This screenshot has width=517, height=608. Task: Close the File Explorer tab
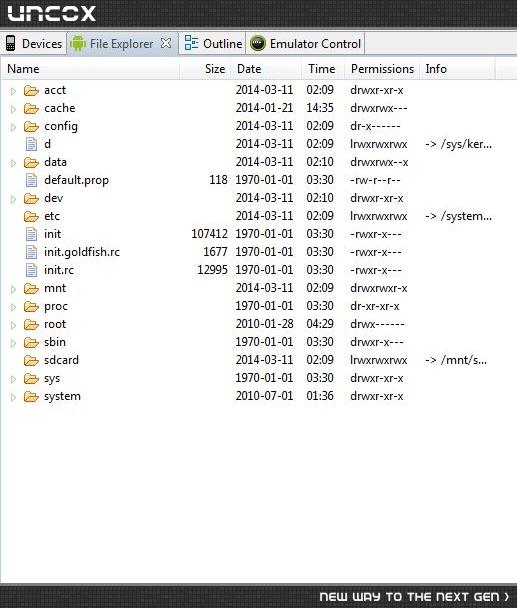click(166, 43)
